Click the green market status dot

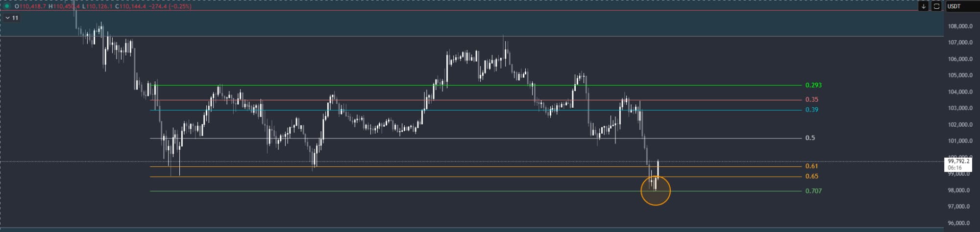click(x=7, y=6)
